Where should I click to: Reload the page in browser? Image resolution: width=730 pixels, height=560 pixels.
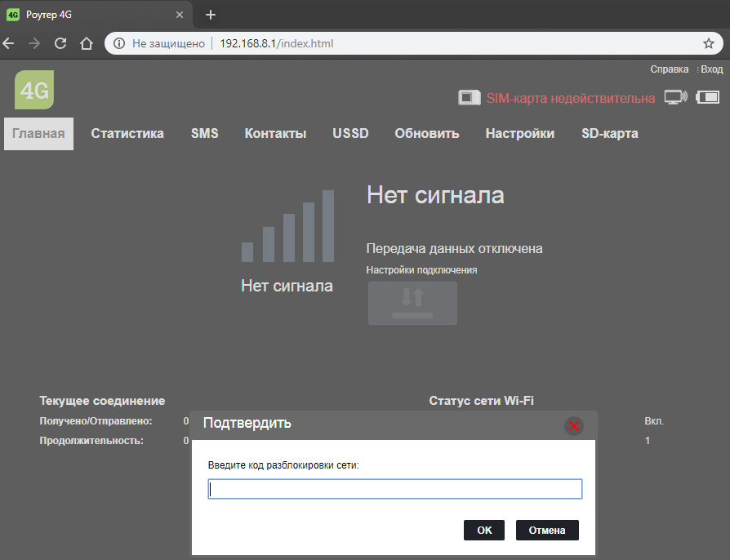(60, 43)
